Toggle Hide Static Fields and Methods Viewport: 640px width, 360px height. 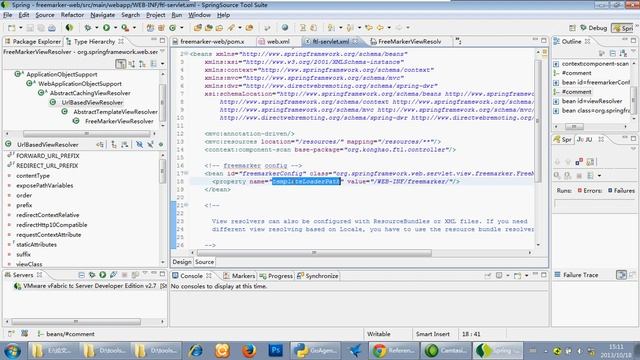pyautogui.click(x=150, y=144)
